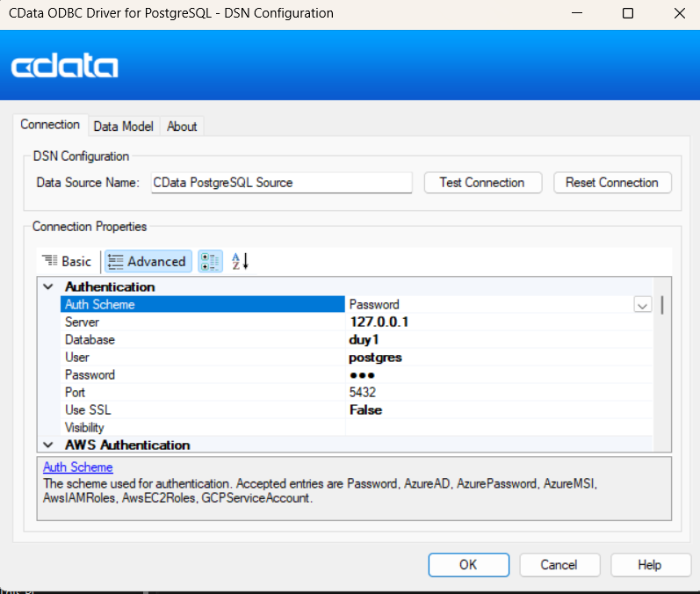Click the property grid scrollbar thumb

(x=662, y=305)
